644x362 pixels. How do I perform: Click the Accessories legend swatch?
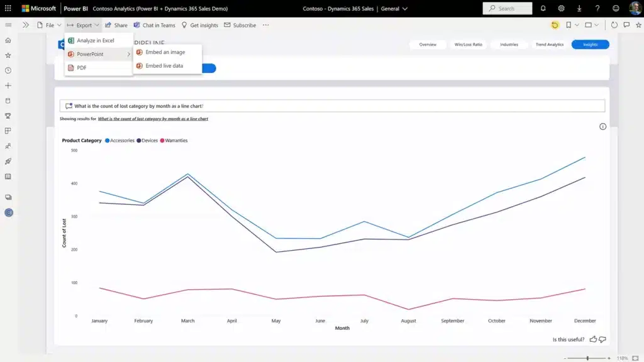pos(107,140)
